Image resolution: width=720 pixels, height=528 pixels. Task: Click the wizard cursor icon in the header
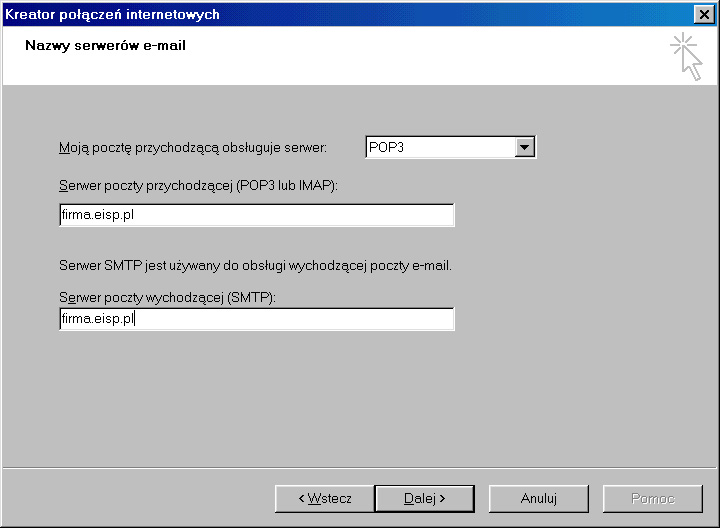point(686,56)
